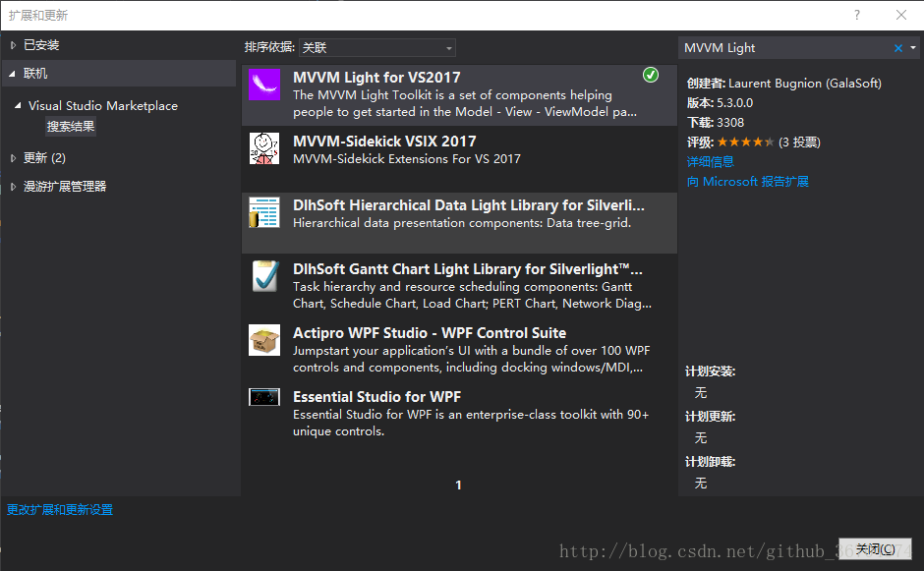Click the version 5.3.0.0 text
Screen dimensions: 924x571
(735, 103)
